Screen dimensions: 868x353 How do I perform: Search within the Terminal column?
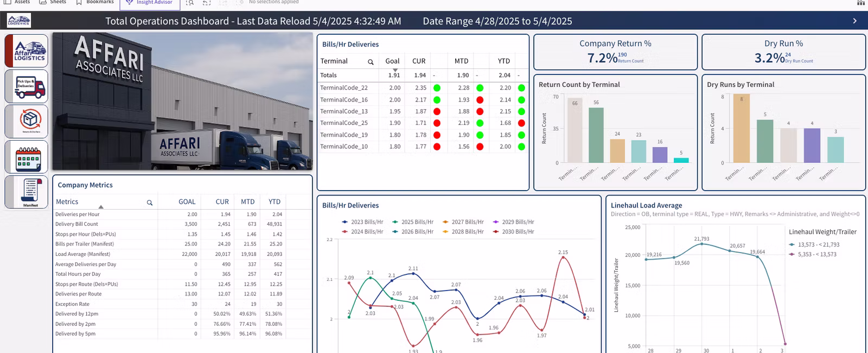[x=371, y=62]
